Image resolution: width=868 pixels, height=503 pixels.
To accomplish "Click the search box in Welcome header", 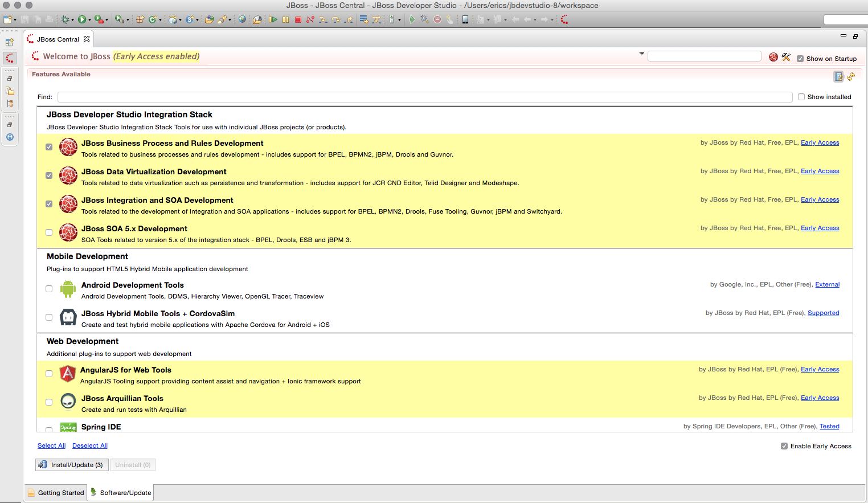I will (x=705, y=56).
